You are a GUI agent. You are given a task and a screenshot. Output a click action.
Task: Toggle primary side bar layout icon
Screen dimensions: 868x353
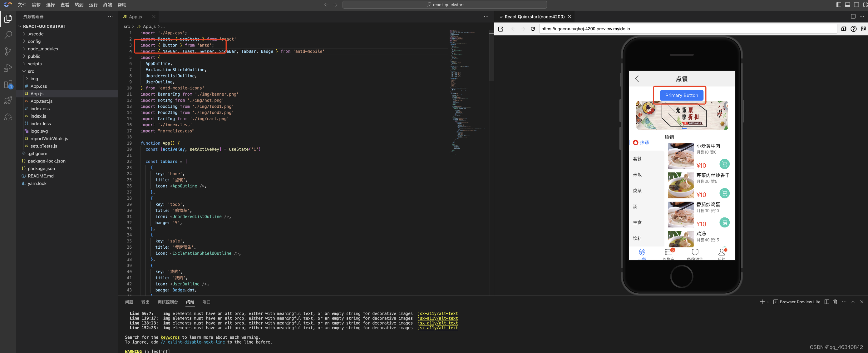click(x=839, y=5)
